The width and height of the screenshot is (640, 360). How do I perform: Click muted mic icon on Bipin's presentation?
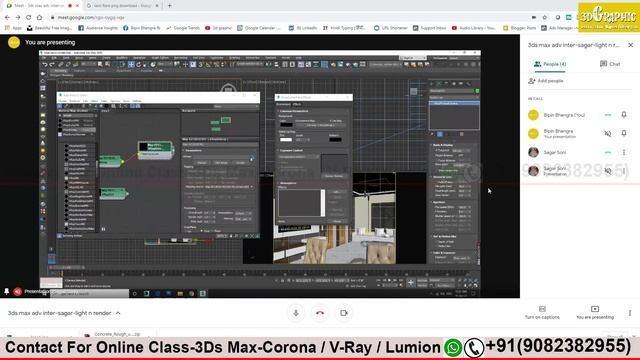[x=608, y=133]
